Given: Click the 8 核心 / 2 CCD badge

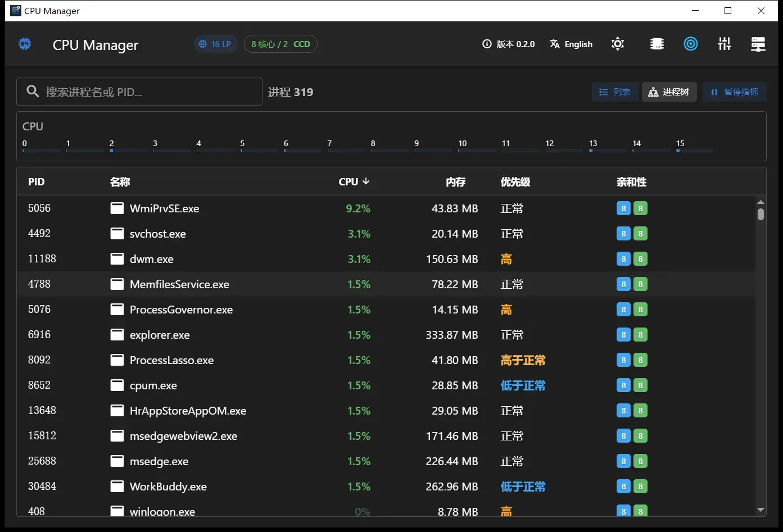Looking at the screenshot, I should (x=280, y=44).
